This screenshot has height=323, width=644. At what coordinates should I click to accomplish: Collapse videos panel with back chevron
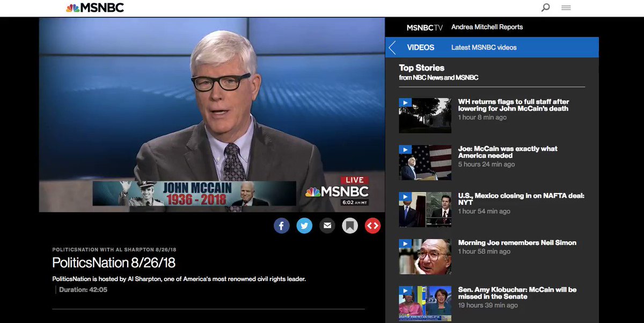392,47
